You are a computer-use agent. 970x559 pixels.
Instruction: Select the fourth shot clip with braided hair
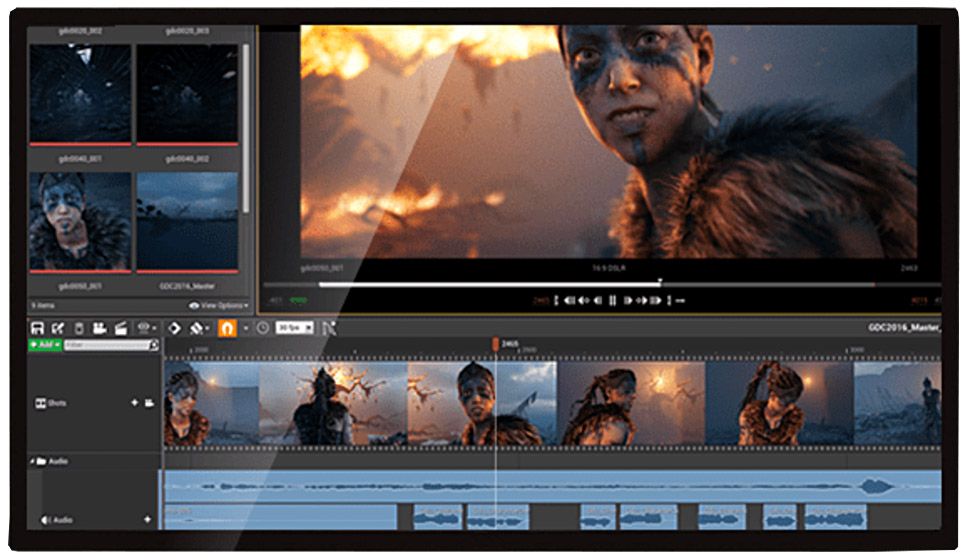pyautogui.click(x=632, y=403)
